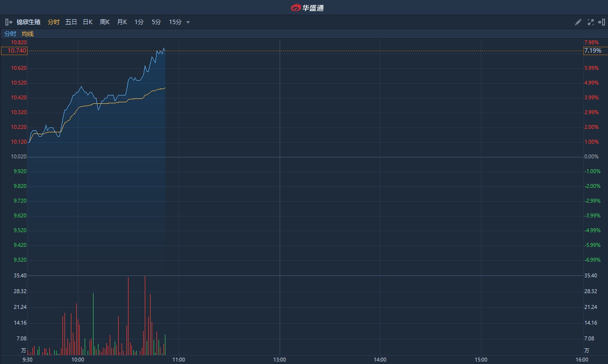Collapse the right side panel arrow icon
The image size is (608, 364).
pos(601,22)
